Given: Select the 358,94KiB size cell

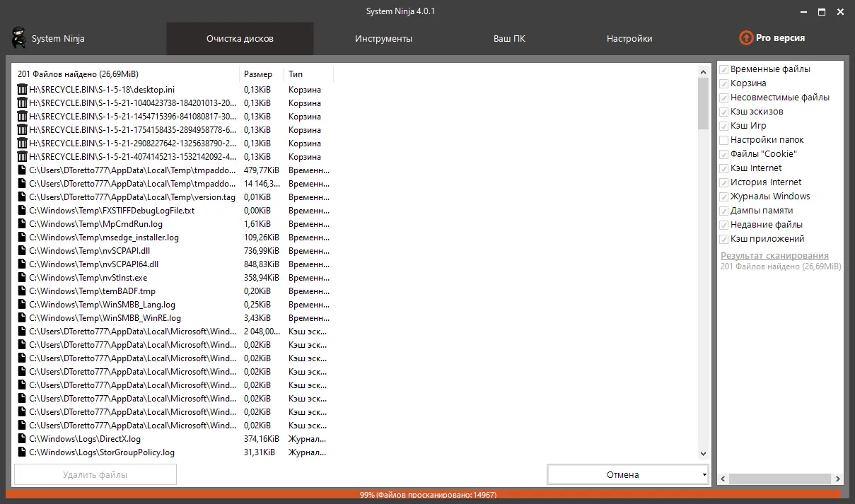Looking at the screenshot, I should (262, 278).
